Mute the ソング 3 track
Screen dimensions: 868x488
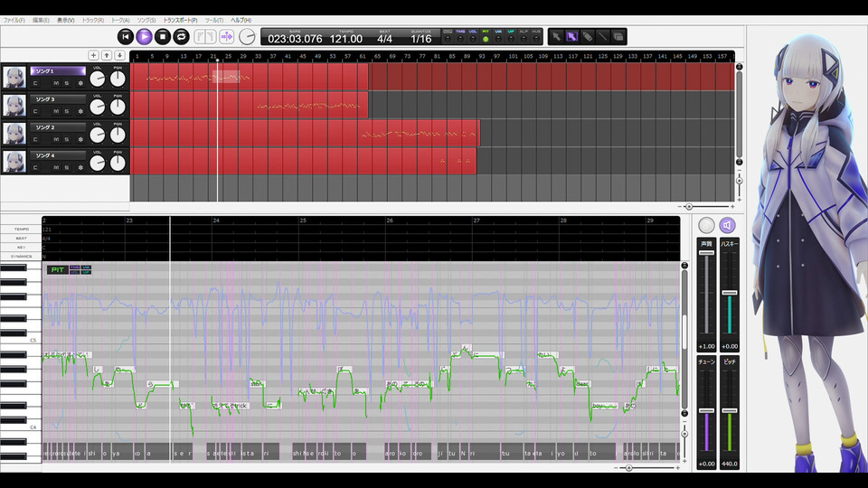point(56,111)
